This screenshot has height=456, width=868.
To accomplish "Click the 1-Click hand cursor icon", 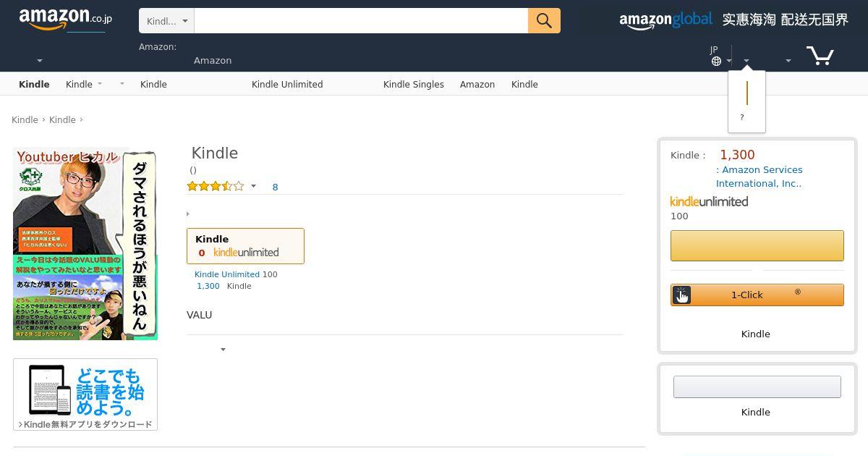I will click(681, 295).
